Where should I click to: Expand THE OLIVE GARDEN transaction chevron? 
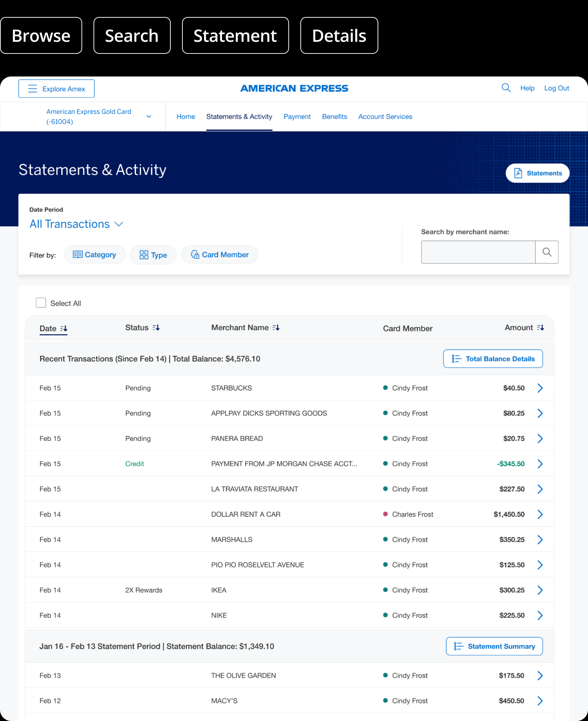[x=540, y=676]
